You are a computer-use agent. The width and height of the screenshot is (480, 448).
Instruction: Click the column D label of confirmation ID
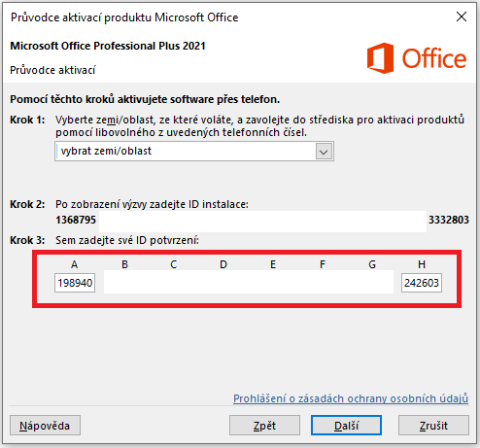coord(223,264)
